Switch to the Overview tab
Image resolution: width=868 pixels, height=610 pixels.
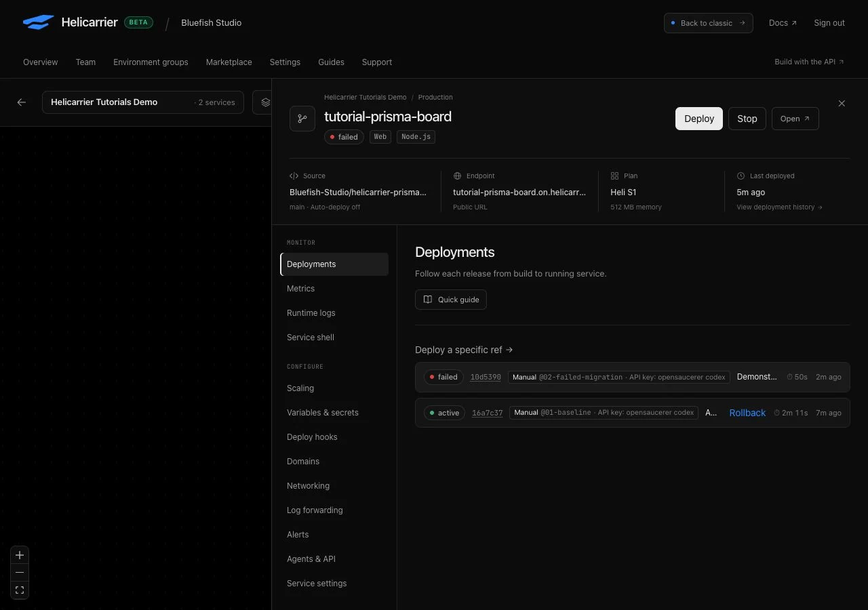coord(41,62)
